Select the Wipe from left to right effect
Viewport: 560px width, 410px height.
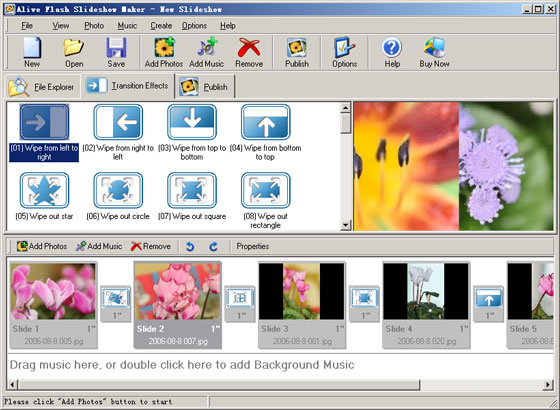[x=44, y=132]
